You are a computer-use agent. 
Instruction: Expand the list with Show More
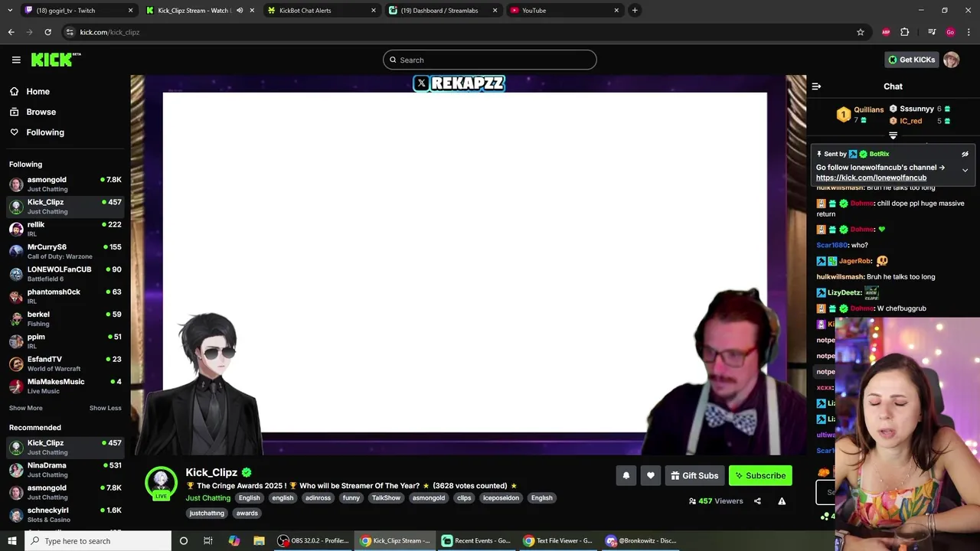point(26,408)
